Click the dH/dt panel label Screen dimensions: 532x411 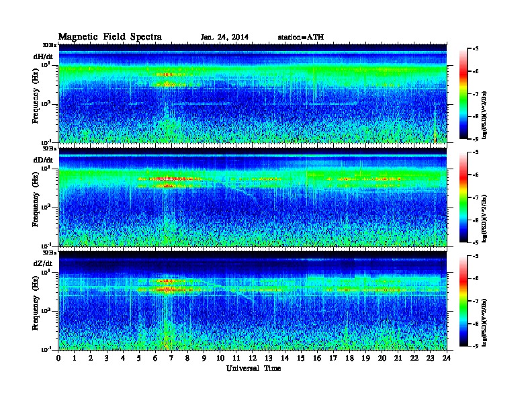(x=43, y=57)
